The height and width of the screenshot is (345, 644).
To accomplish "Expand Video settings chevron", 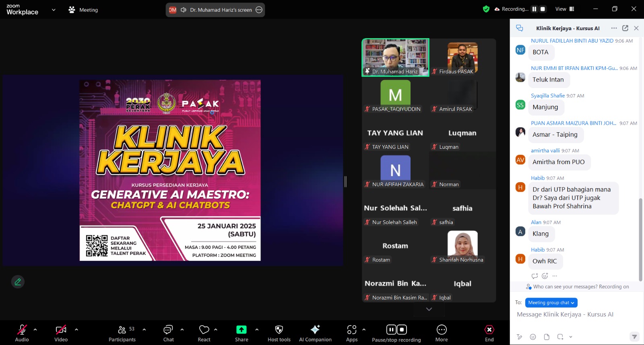I will tap(76, 329).
